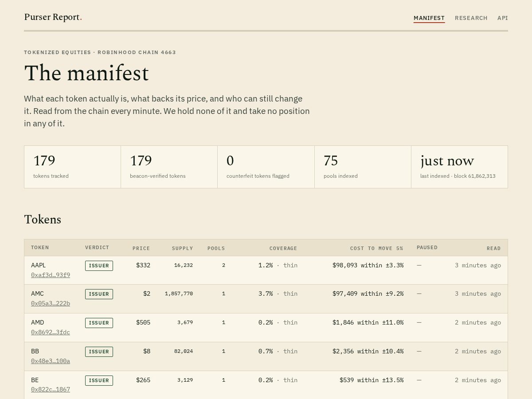Click the 16,232 supply value
The image size is (532, 399).
click(184, 265)
